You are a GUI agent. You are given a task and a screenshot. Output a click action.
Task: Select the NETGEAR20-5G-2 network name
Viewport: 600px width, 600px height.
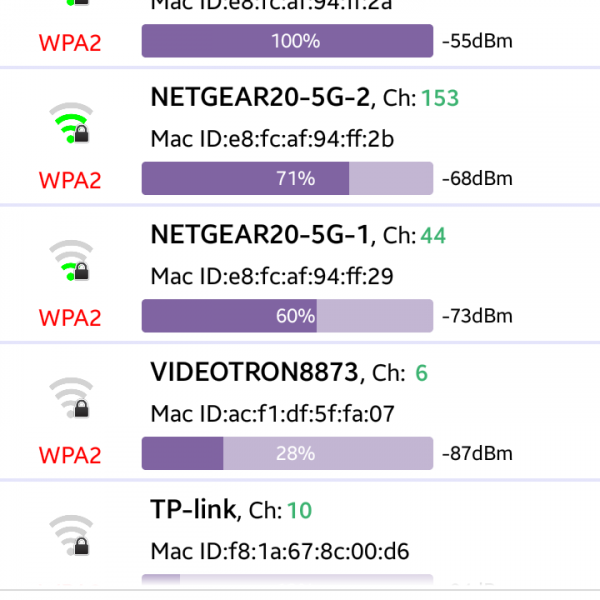260,97
